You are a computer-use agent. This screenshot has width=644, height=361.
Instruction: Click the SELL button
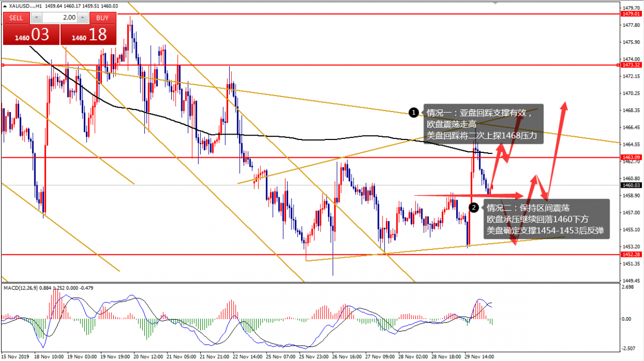click(x=16, y=17)
